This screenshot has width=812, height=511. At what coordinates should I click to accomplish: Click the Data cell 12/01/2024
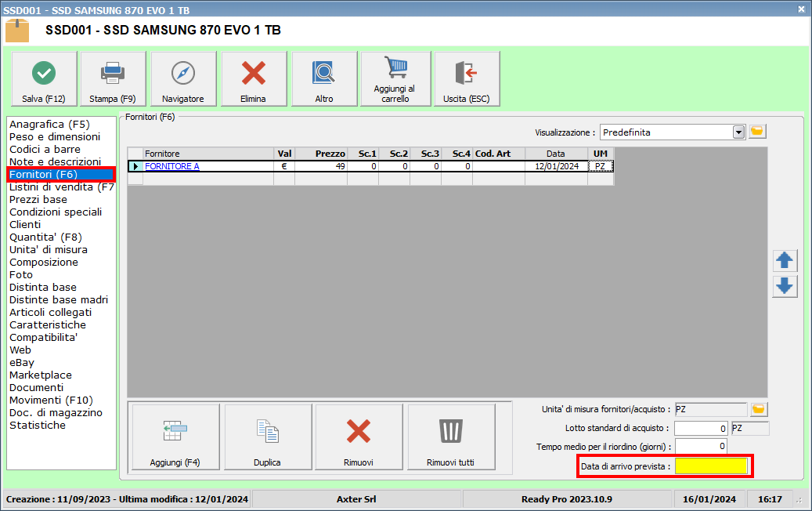click(x=557, y=166)
